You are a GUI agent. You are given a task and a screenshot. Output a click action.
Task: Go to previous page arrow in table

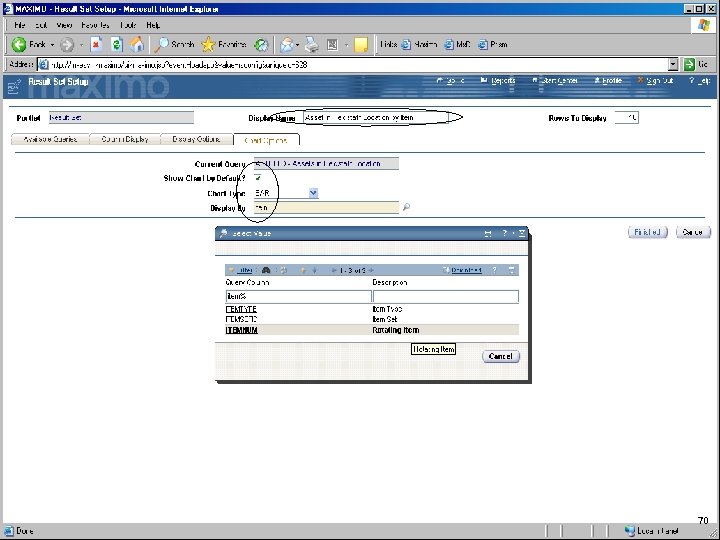[x=334, y=270]
